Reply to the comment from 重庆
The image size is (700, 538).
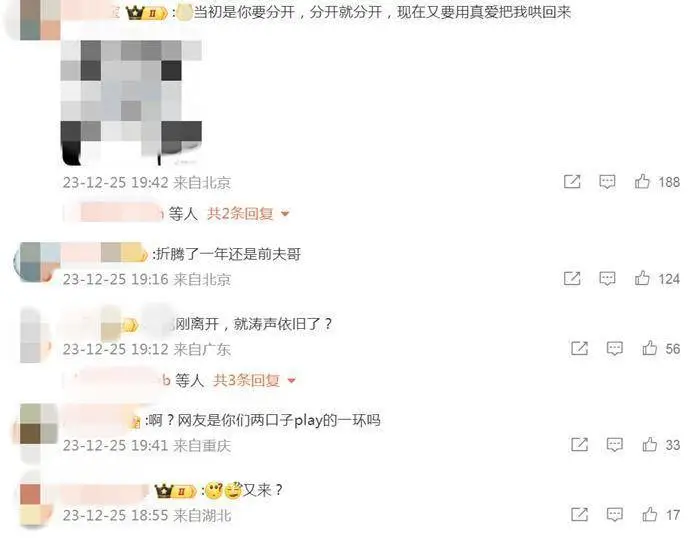pos(615,445)
